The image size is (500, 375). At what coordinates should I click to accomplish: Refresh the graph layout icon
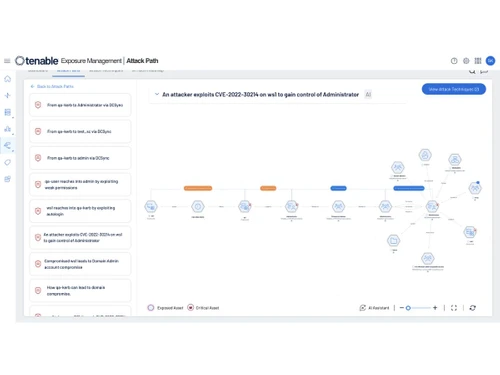tap(472, 308)
